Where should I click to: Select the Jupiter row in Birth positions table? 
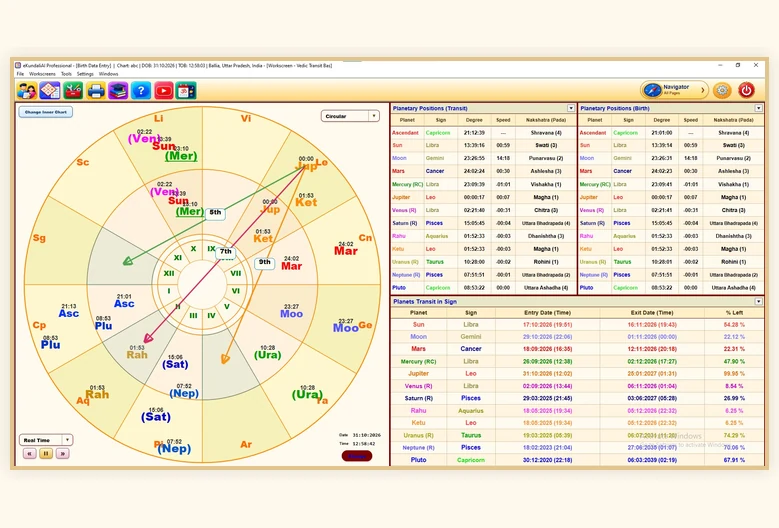pyautogui.click(x=671, y=197)
